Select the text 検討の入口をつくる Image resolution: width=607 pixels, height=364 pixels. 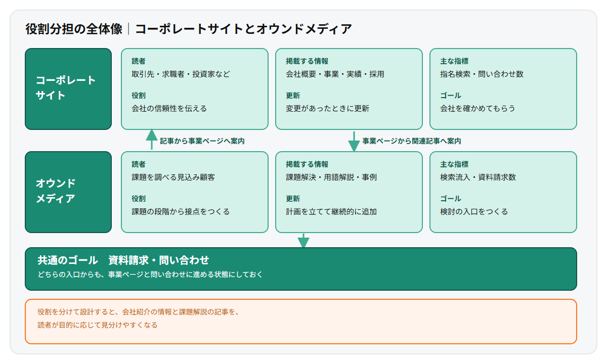click(474, 211)
